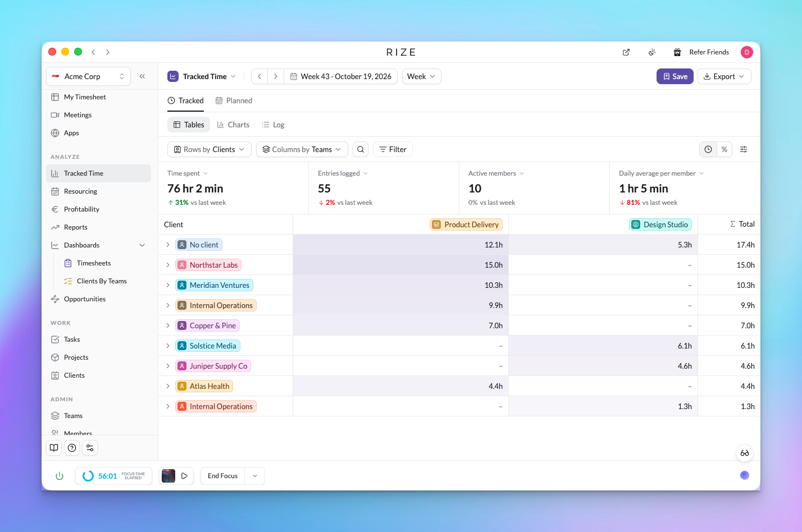Click the focus session sparkle icon in title bar
Viewport: 802px width, 532px height.
click(x=652, y=52)
